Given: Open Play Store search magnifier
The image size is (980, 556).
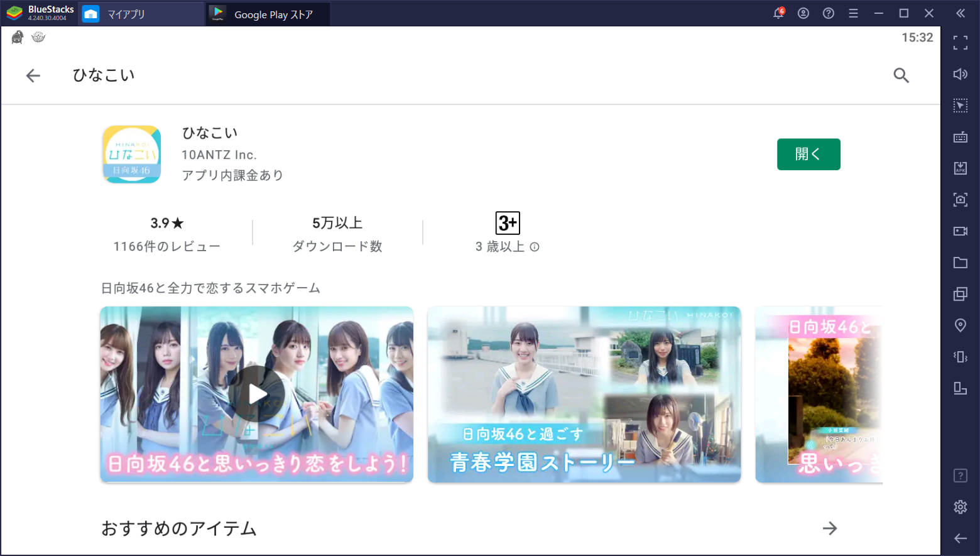Looking at the screenshot, I should point(901,75).
